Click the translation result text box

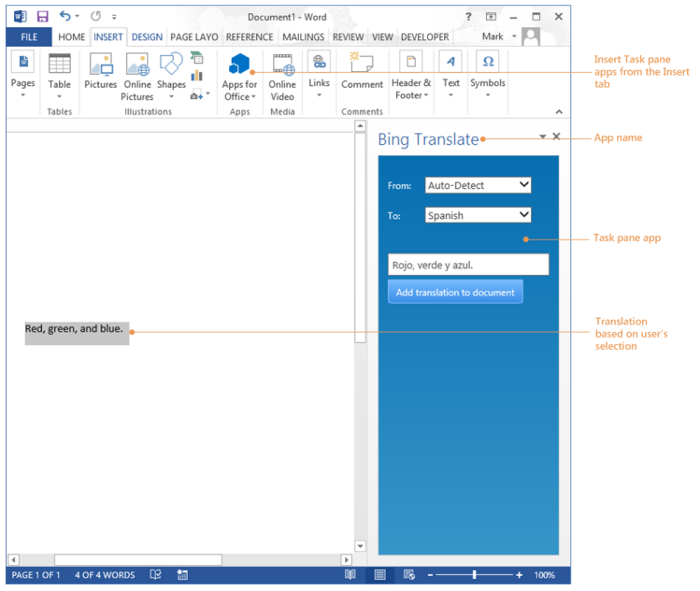pos(468,265)
